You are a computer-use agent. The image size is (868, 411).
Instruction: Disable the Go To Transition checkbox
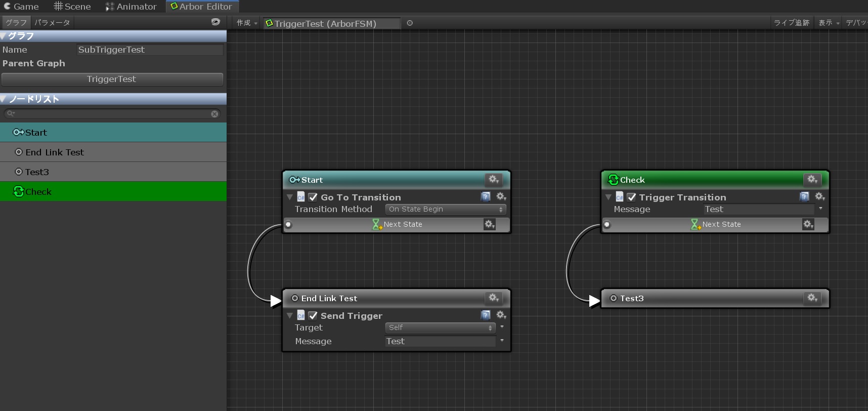tap(313, 197)
